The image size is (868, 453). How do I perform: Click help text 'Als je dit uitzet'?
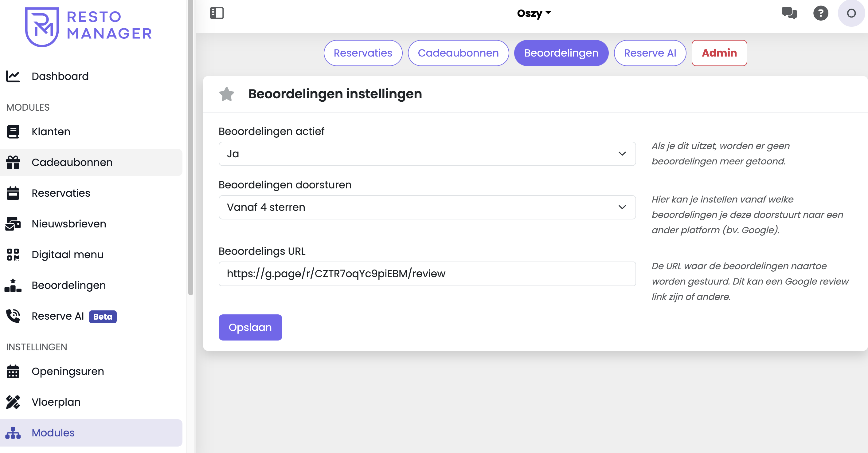point(720,153)
